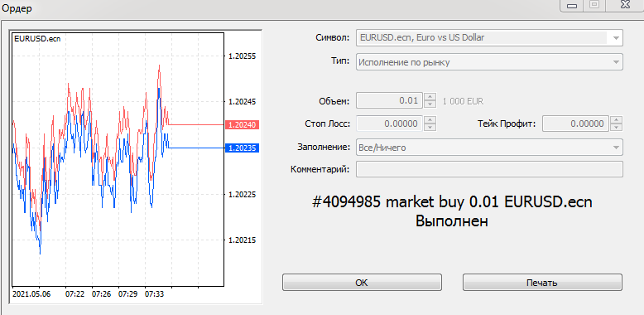Increase Тейк Профит with up arrow
644x315 pixels.
(616, 120)
